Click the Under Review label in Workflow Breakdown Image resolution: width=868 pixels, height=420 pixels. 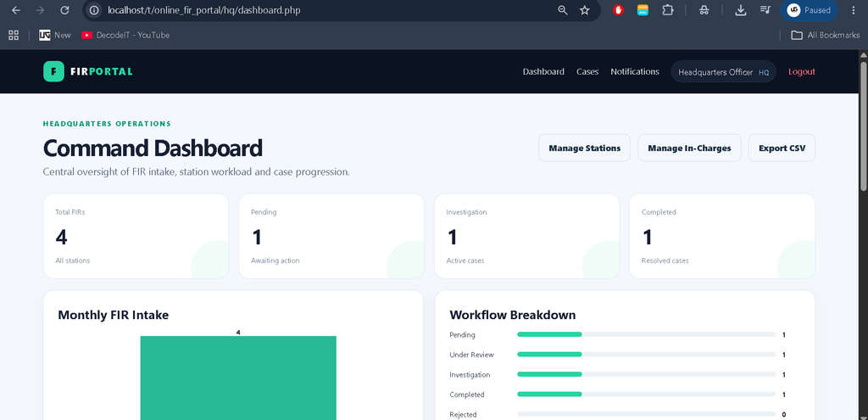click(x=471, y=355)
